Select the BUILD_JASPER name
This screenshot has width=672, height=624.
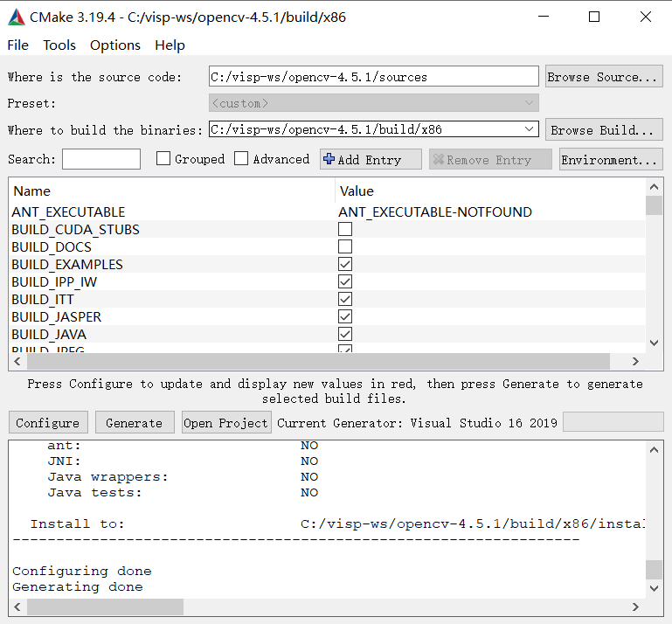click(x=57, y=317)
